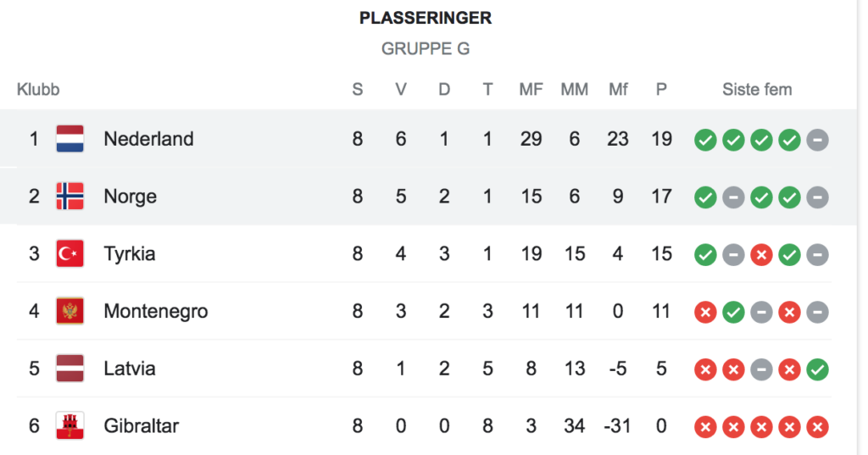Click the Montenegro team name
Screen dimensions: 868x455
(x=155, y=311)
